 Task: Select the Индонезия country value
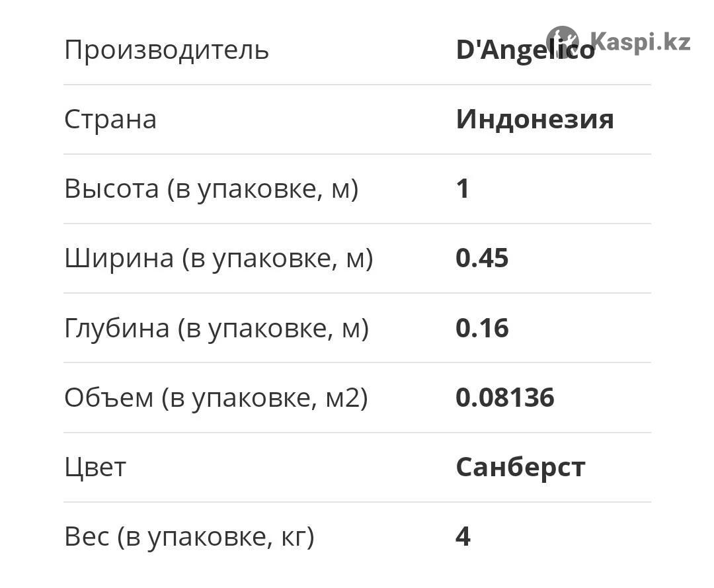pos(535,120)
